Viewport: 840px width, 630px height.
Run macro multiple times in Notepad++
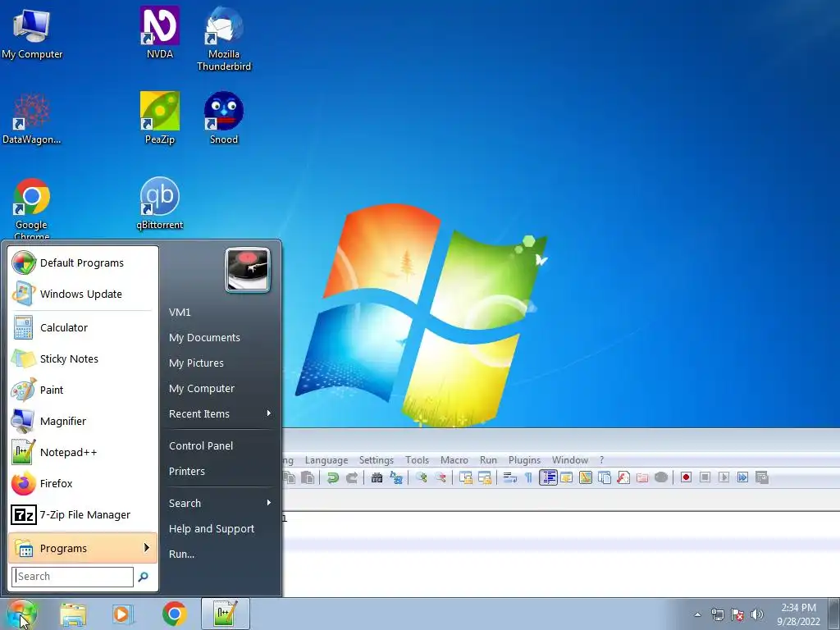click(x=742, y=477)
